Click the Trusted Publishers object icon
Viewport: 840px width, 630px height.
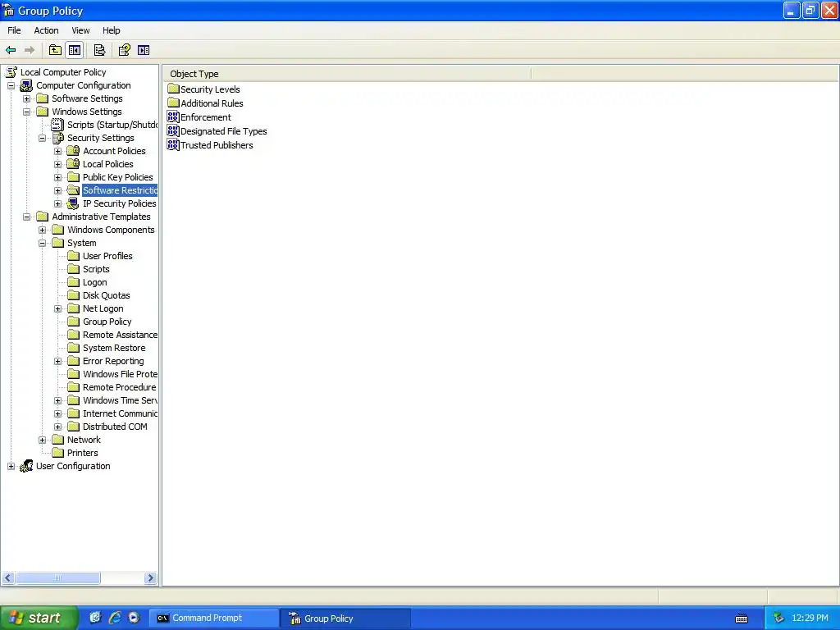(x=173, y=144)
